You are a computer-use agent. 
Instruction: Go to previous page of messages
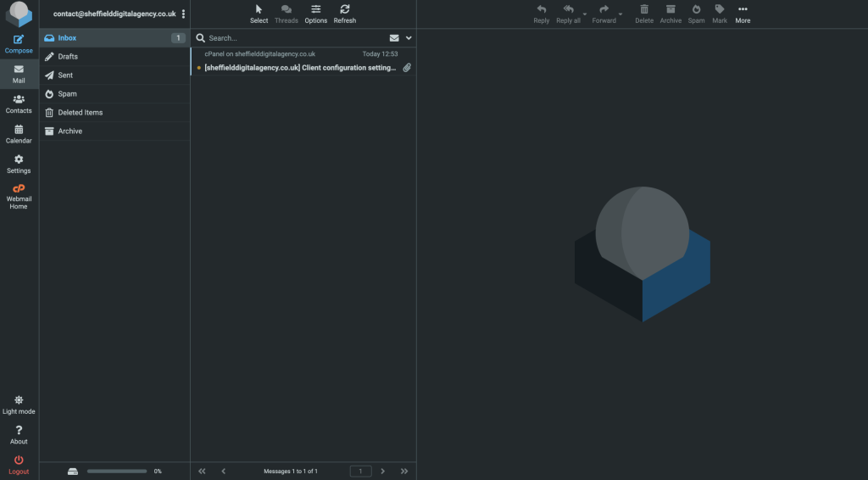224,472
